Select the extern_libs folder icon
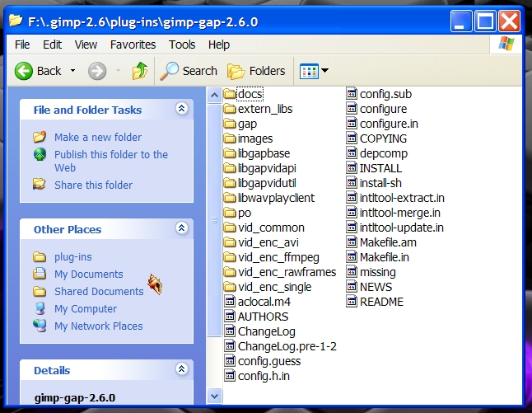Screen dimensions: 532x413 click(230, 109)
